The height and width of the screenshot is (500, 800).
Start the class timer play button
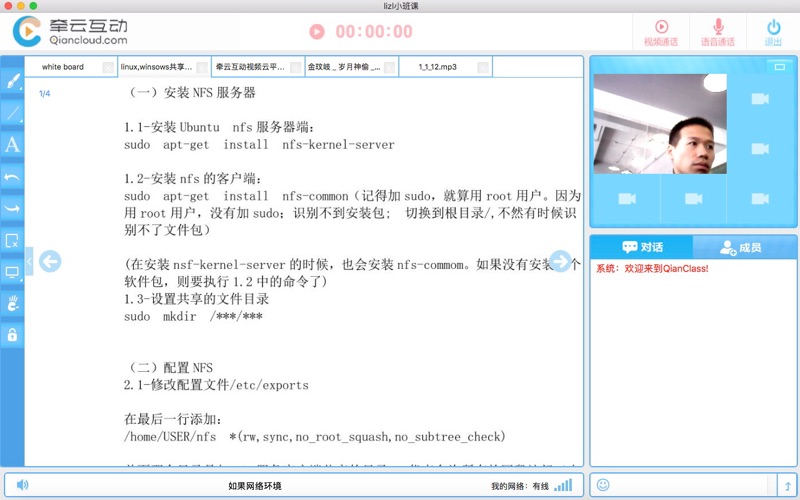[x=317, y=32]
